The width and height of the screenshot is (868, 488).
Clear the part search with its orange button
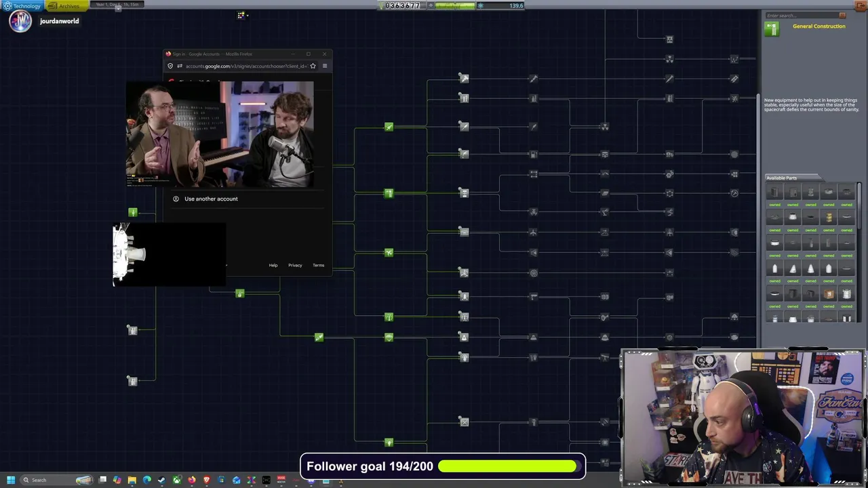point(842,16)
